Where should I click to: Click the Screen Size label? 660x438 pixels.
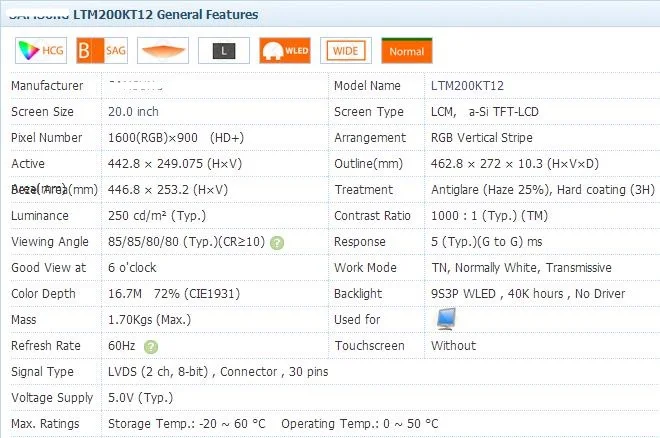(43, 112)
